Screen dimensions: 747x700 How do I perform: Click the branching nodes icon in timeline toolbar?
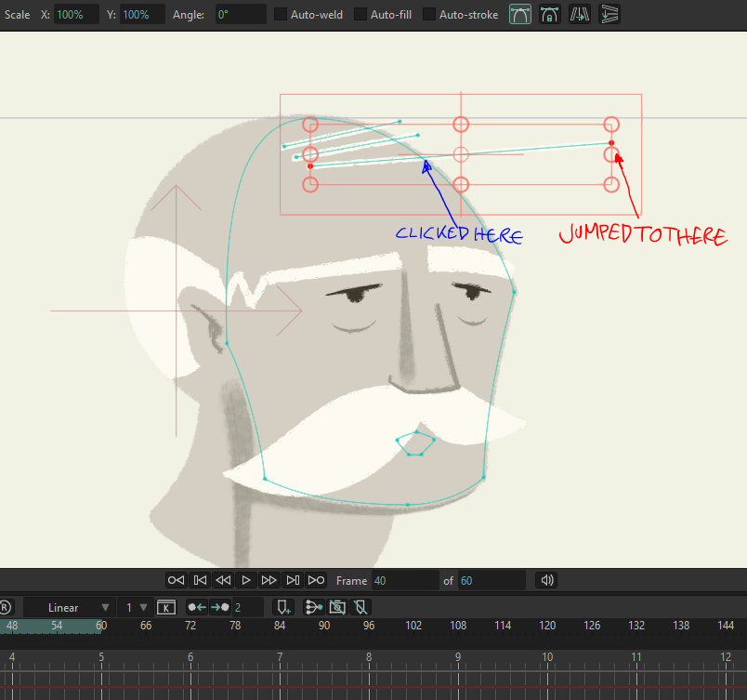tap(313, 608)
